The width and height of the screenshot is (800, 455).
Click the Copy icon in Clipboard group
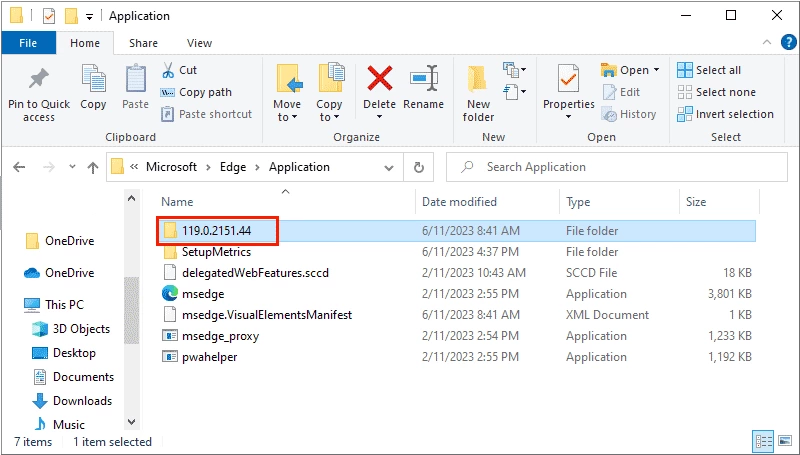click(93, 80)
